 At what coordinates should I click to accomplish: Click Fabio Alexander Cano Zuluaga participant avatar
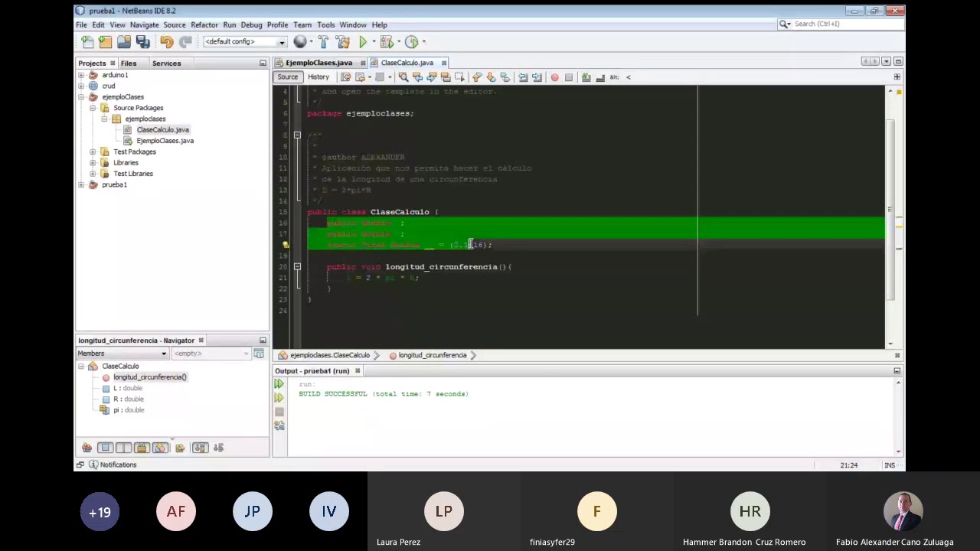[x=903, y=511]
